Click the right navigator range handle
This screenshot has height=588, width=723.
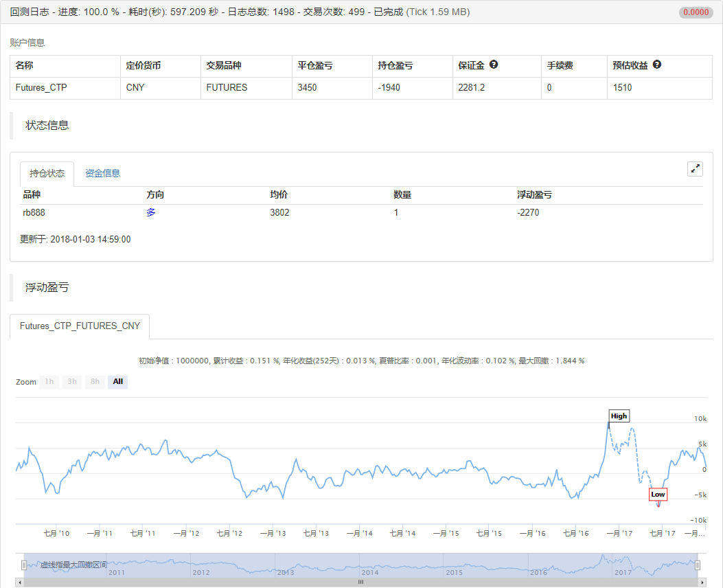698,565
